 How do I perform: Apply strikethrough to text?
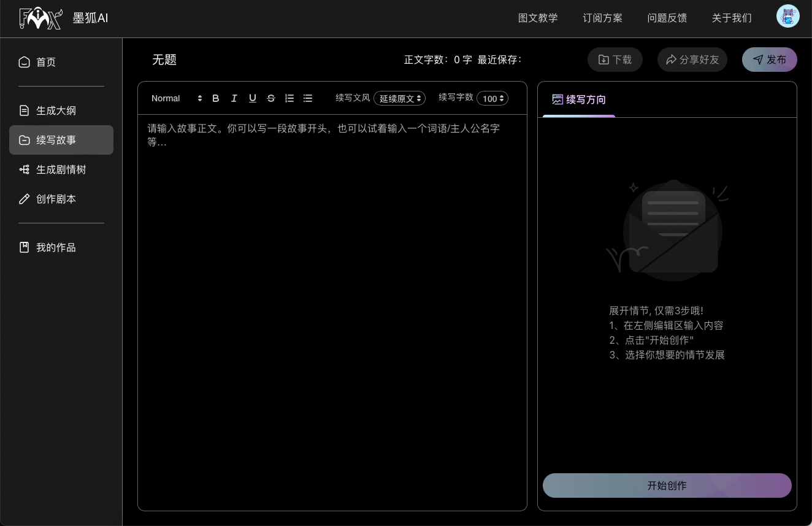pos(271,98)
